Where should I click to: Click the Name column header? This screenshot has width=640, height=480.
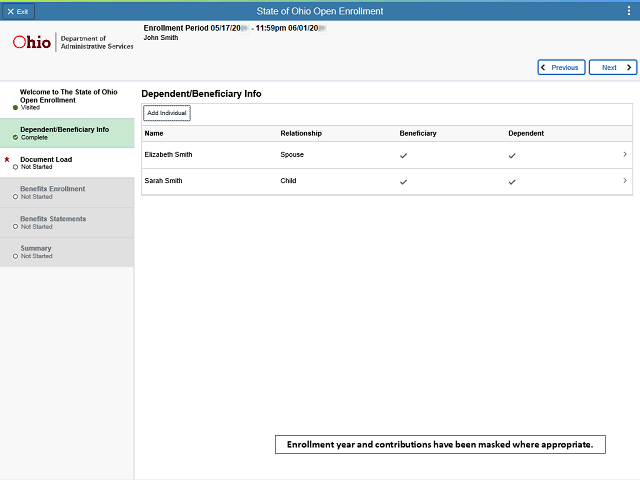(154, 133)
